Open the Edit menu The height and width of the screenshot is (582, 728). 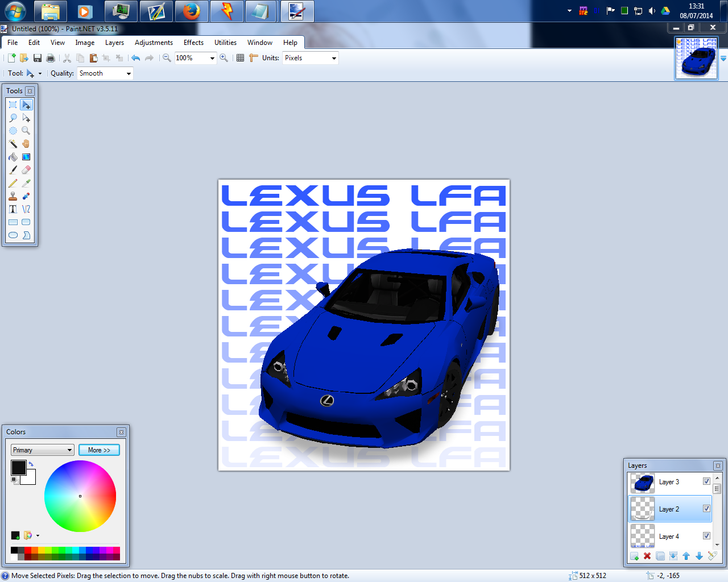[34, 43]
